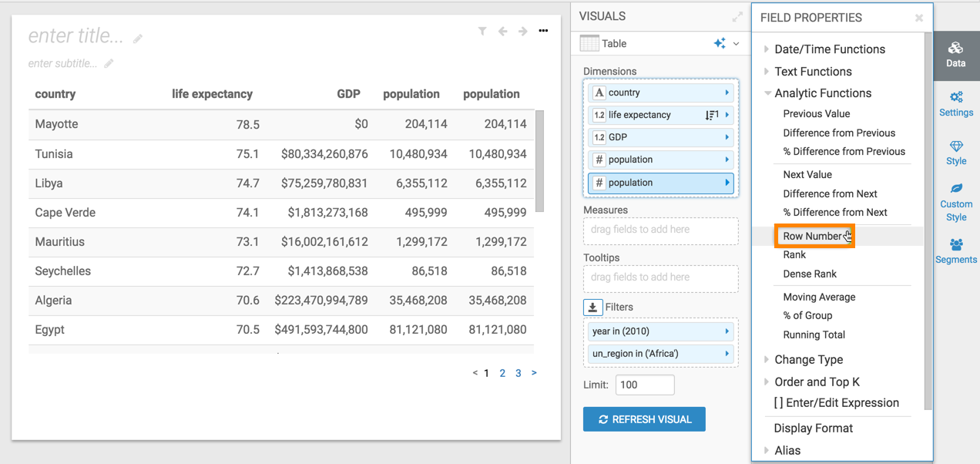Select Row Number analytic function
This screenshot has height=464, width=980.
[812, 236]
